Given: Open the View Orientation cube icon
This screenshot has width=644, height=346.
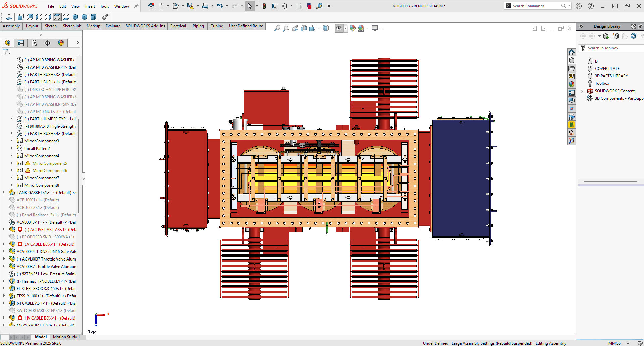Looking at the screenshot, I should point(313,28).
